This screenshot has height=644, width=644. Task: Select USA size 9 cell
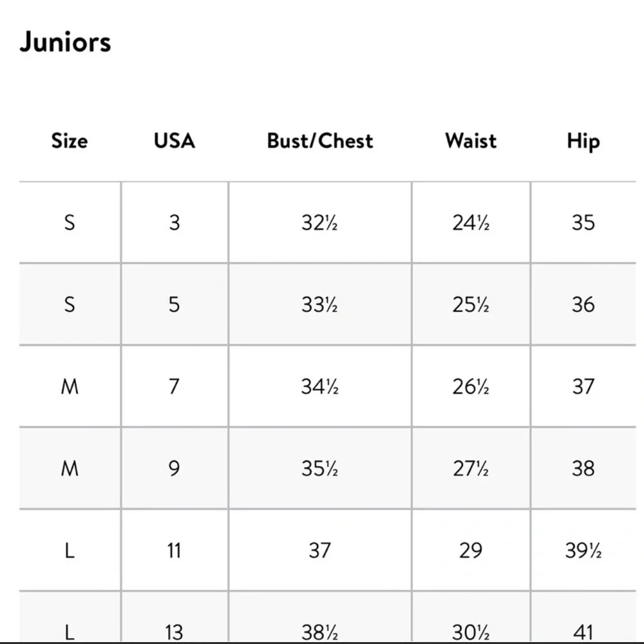(x=175, y=468)
